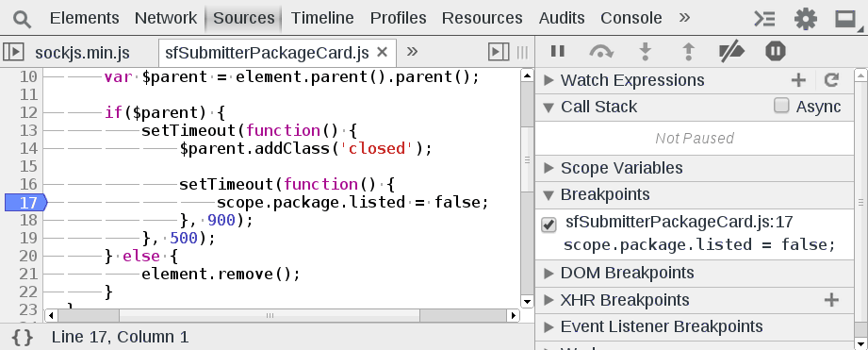
Task: Switch to the Audits tab
Action: [562, 18]
